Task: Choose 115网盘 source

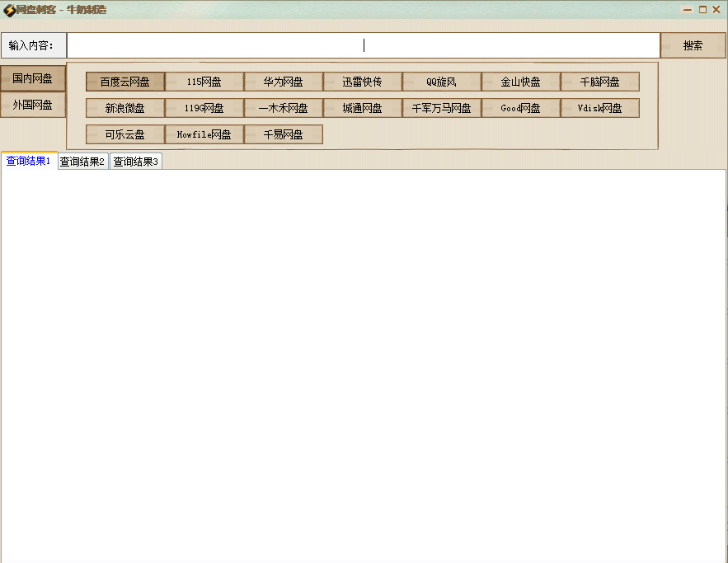Action: click(204, 82)
